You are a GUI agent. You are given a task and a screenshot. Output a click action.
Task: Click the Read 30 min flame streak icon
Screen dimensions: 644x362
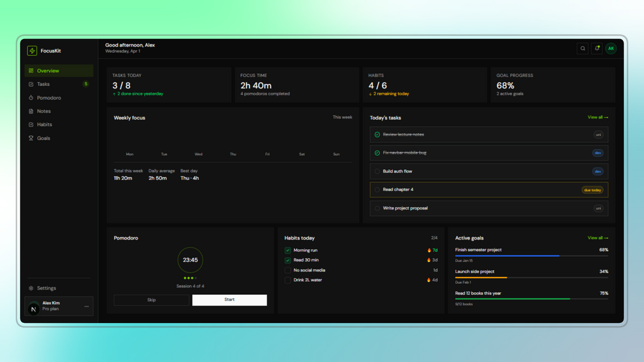(429, 259)
